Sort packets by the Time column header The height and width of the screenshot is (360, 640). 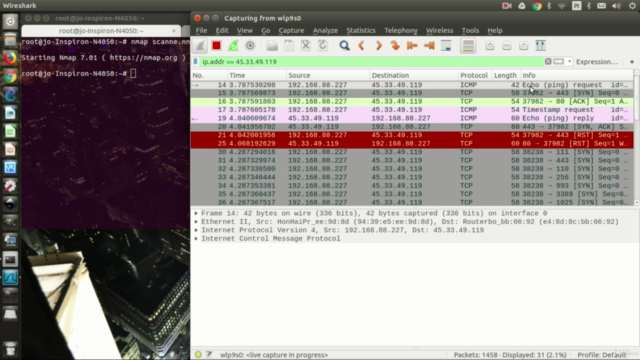tap(256, 75)
